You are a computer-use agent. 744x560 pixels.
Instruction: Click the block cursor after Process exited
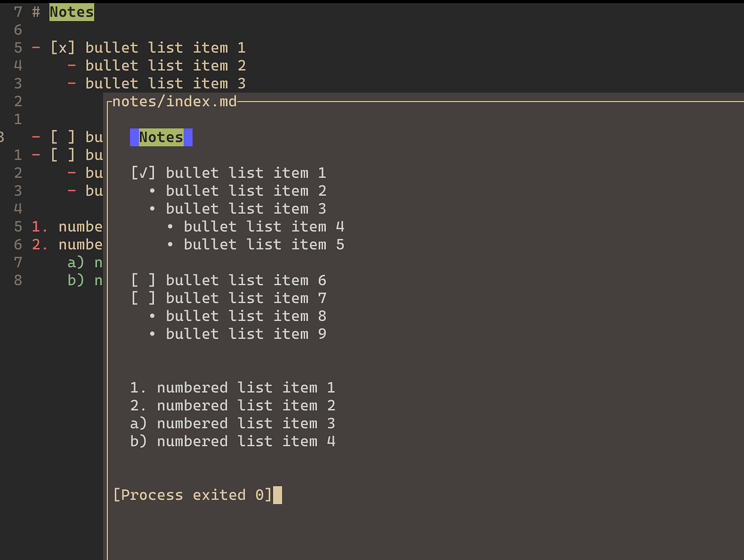click(277, 495)
